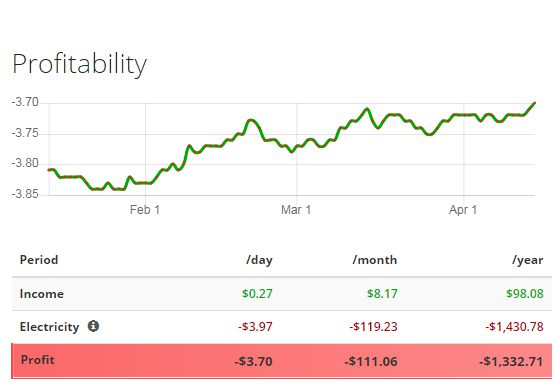The height and width of the screenshot is (390, 559).
Task: Click the $0.27 daily income value
Action: tap(257, 294)
